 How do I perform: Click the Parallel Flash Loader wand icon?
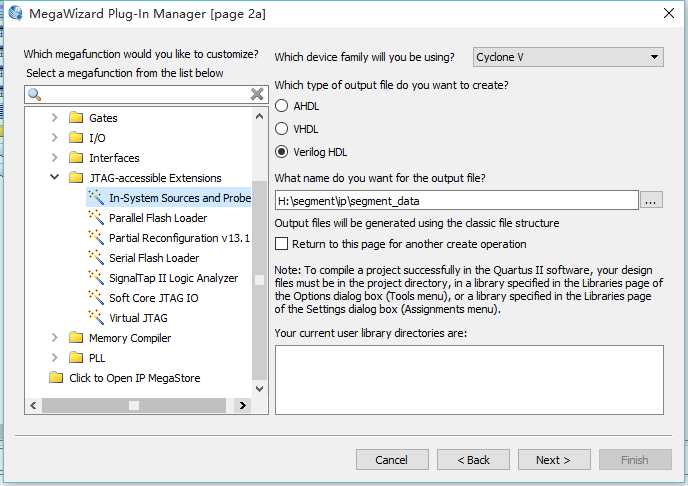(x=96, y=217)
